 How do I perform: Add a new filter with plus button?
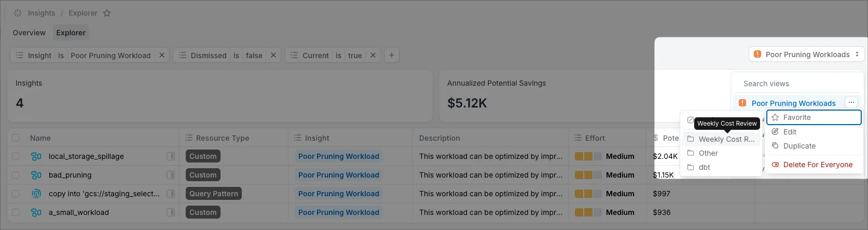[x=392, y=55]
